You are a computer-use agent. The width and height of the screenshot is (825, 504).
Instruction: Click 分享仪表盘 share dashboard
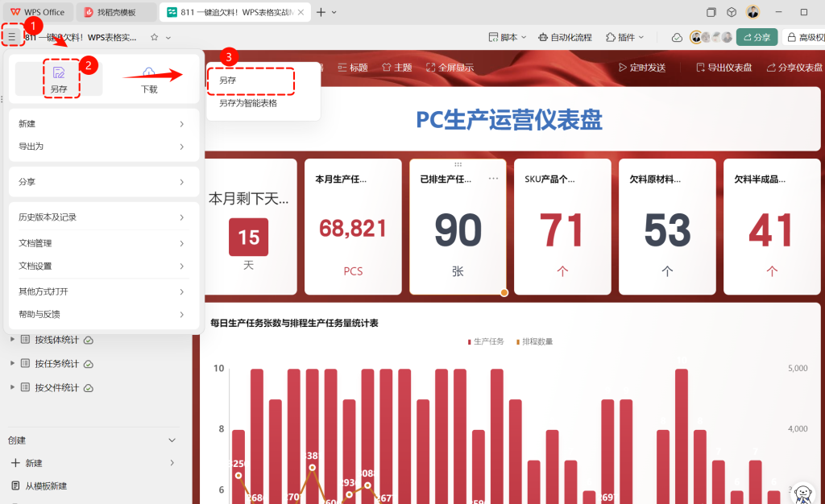tap(794, 68)
